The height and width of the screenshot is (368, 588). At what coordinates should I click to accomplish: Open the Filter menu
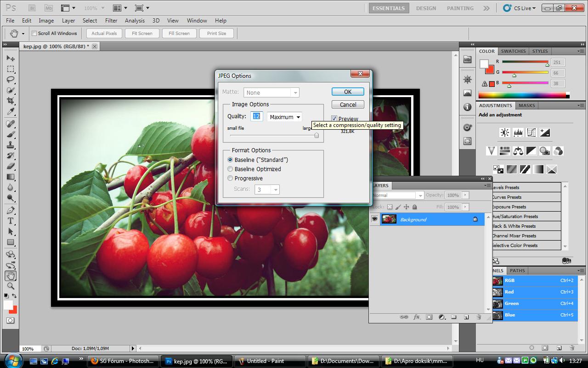point(111,21)
